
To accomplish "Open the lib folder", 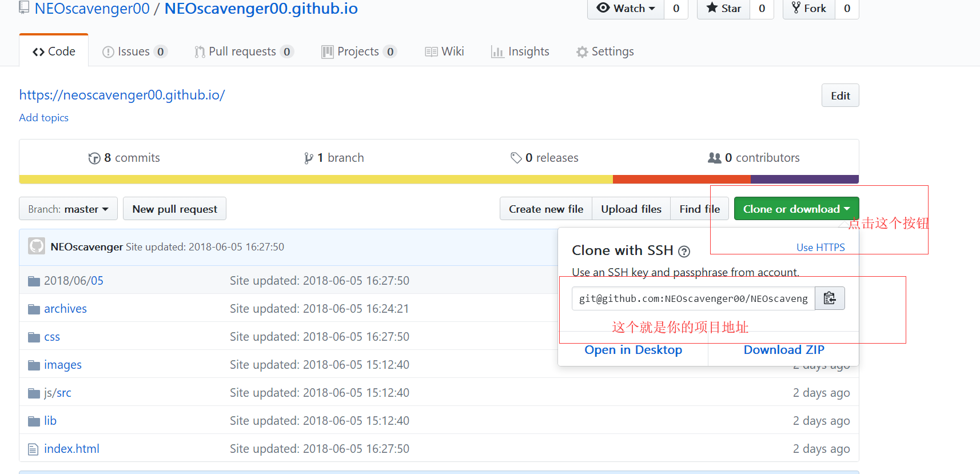I will (50, 421).
